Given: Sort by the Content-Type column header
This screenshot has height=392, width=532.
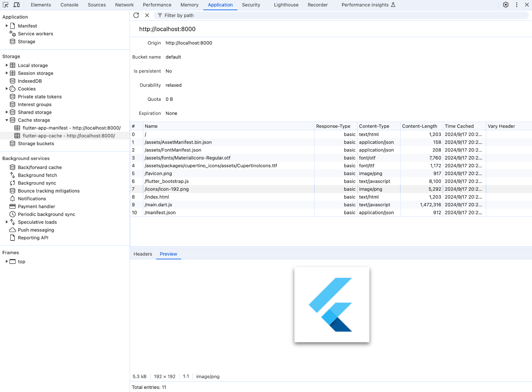Looking at the screenshot, I should click(x=379, y=126).
